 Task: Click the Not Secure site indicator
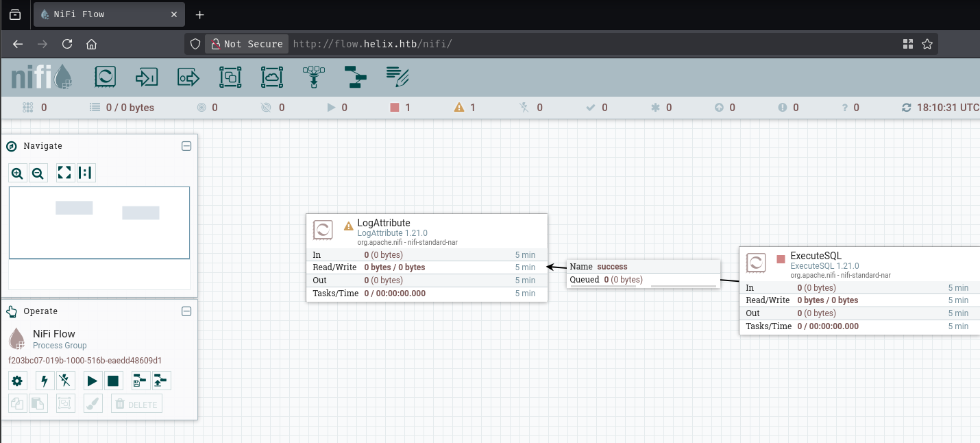coord(246,44)
